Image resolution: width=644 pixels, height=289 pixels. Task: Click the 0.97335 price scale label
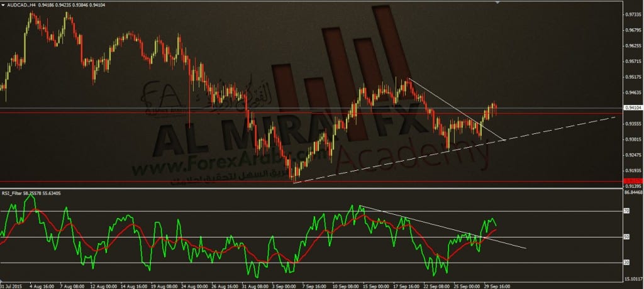click(633, 14)
